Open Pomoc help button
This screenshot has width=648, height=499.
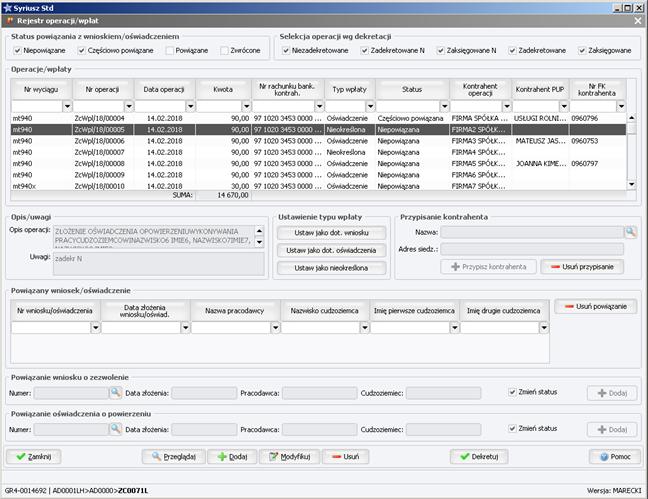(615, 456)
